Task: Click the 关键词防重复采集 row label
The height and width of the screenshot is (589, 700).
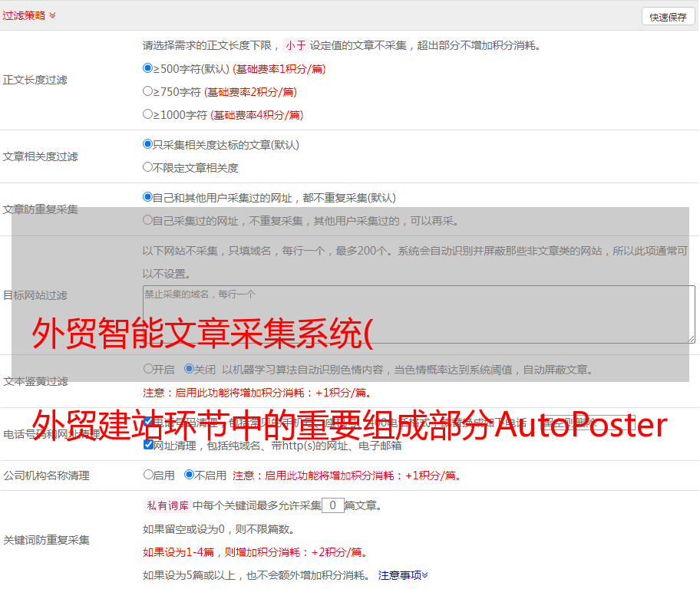Action: (46, 540)
